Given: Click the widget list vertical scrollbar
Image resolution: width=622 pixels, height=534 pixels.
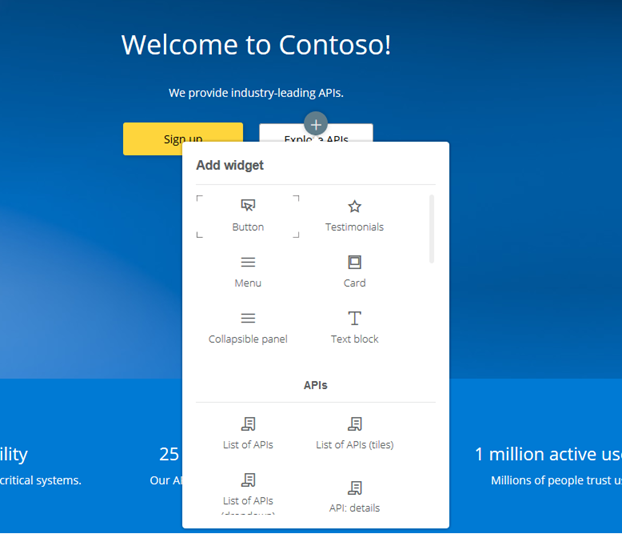Looking at the screenshot, I should pyautogui.click(x=432, y=229).
